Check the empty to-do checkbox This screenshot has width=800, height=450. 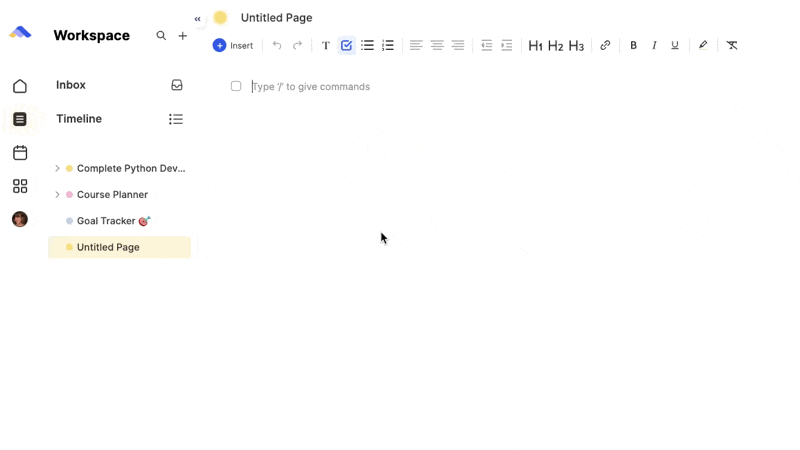tap(236, 87)
